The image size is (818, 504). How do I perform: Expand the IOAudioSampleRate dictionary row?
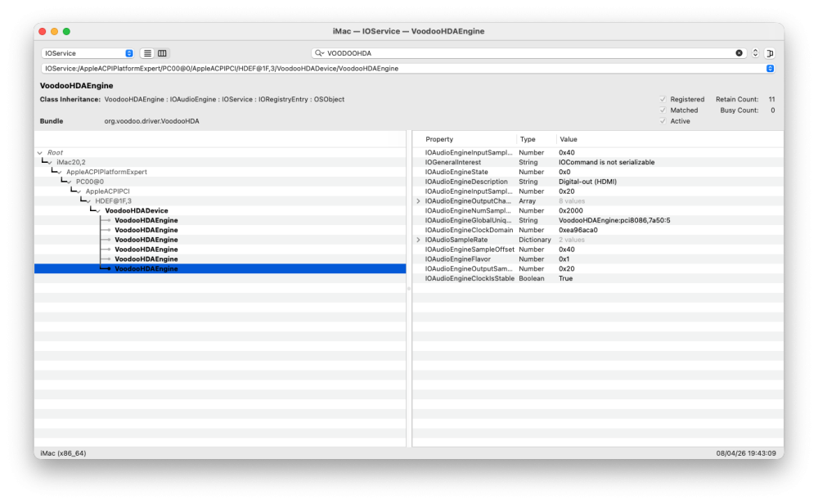(x=418, y=240)
